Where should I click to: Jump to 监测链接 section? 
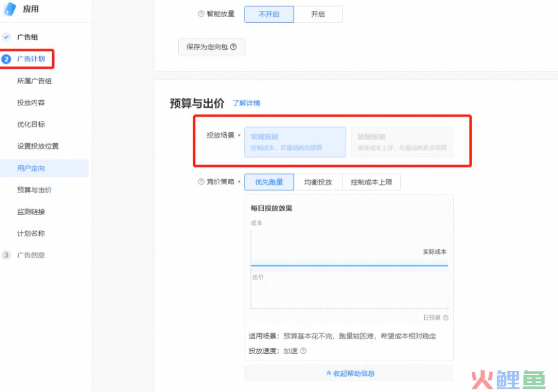click(31, 212)
